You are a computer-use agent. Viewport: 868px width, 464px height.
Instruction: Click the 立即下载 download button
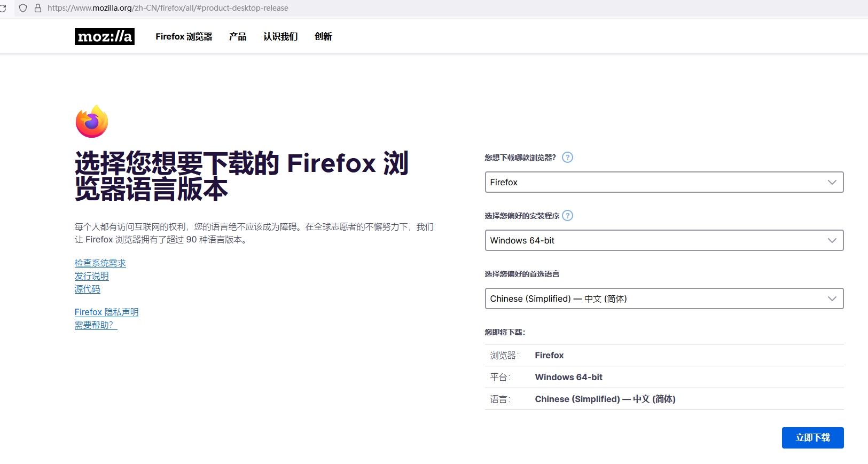point(812,438)
